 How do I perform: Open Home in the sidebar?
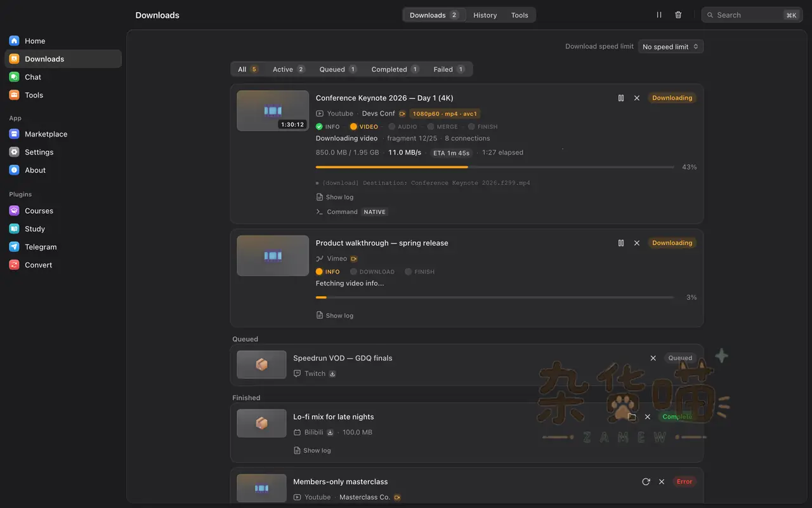coord(63,41)
